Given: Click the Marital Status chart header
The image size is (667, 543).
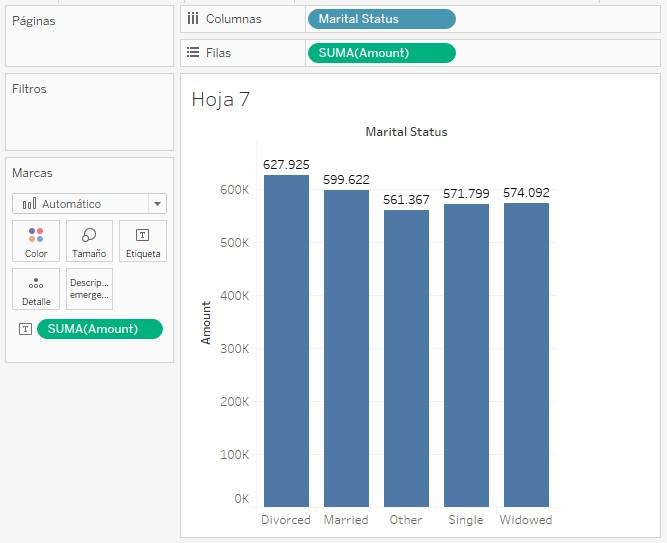Looking at the screenshot, I should pyautogui.click(x=406, y=132).
